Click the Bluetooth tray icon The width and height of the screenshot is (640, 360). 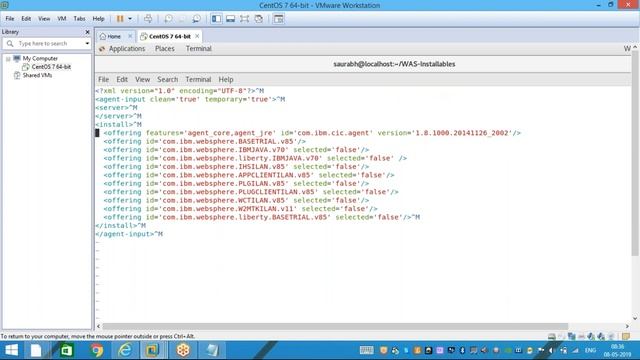[462, 350]
